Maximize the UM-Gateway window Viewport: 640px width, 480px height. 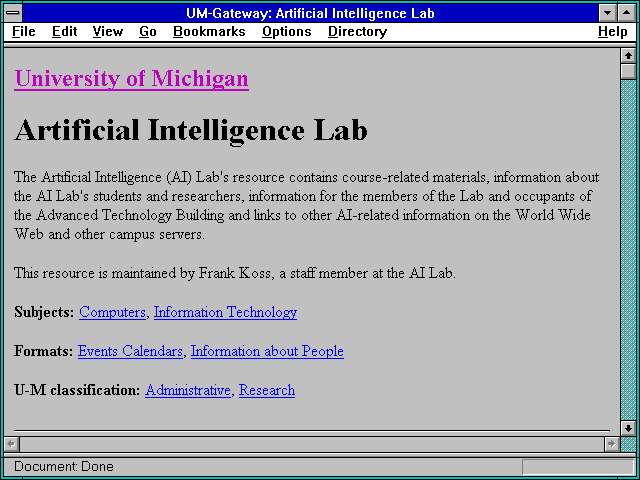pyautogui.click(x=627, y=13)
